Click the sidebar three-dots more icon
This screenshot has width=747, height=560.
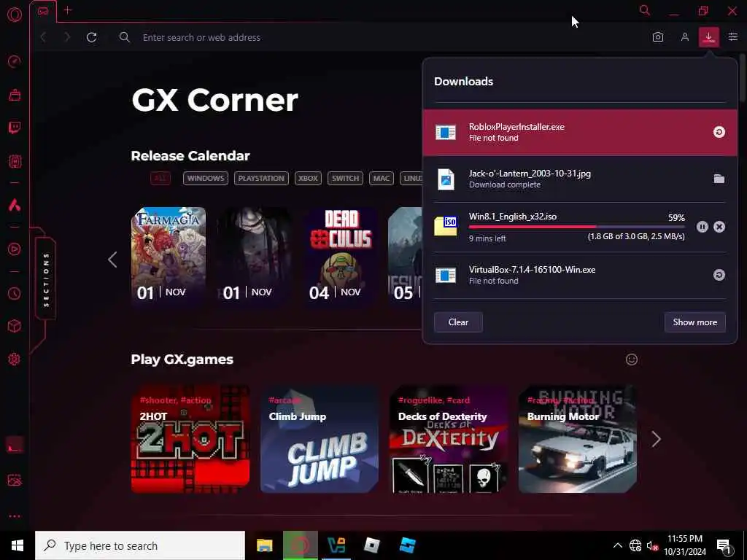(x=15, y=516)
